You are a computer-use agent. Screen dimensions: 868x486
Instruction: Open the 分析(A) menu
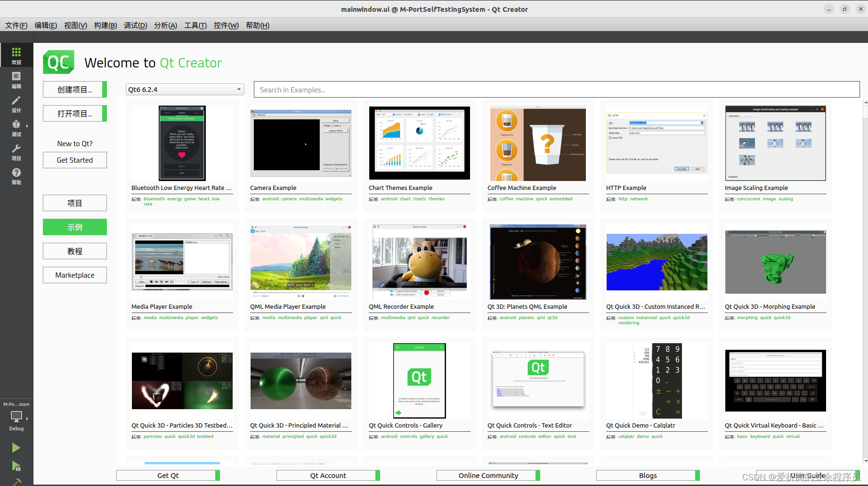pyautogui.click(x=165, y=25)
